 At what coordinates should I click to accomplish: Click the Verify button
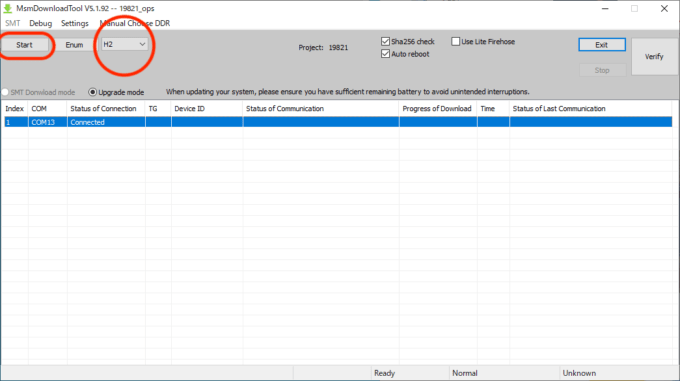[654, 57]
